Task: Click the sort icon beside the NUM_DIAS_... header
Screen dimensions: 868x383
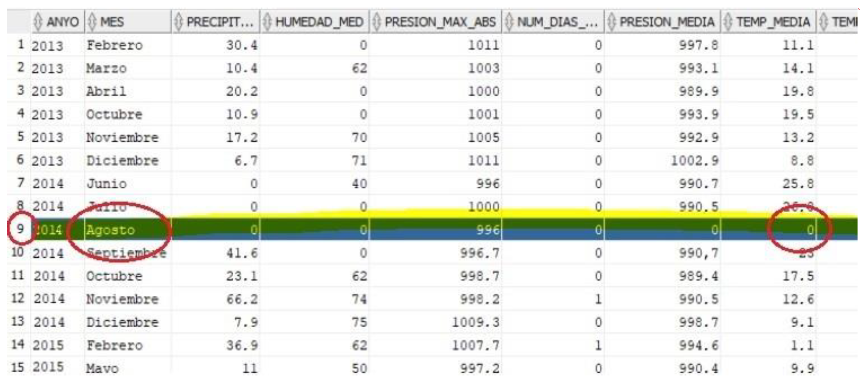Action: tap(509, 22)
